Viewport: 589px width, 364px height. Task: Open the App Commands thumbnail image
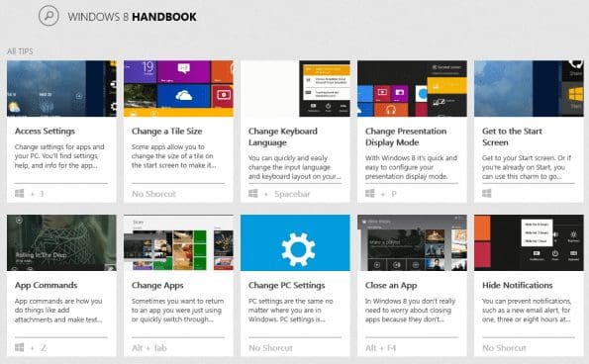click(x=61, y=242)
